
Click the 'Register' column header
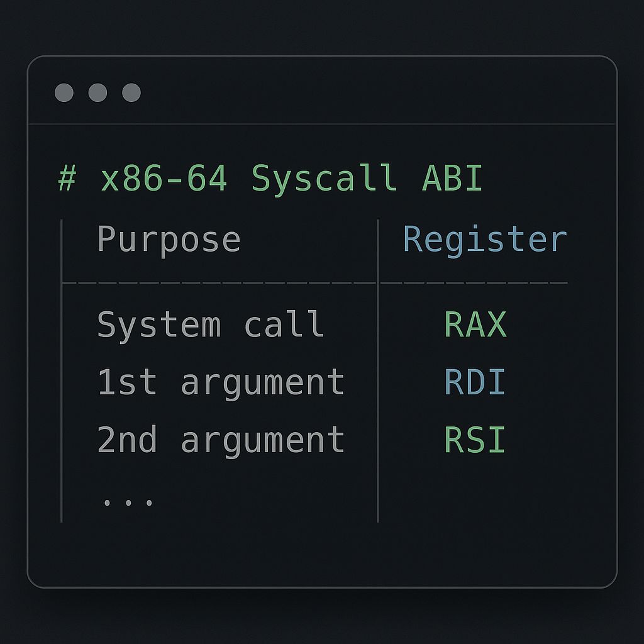pos(484,240)
